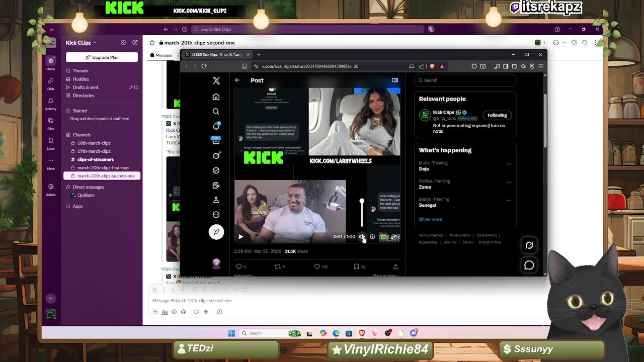Select the Kick Clips on X browser tab
644x362 pixels.
[x=217, y=54]
